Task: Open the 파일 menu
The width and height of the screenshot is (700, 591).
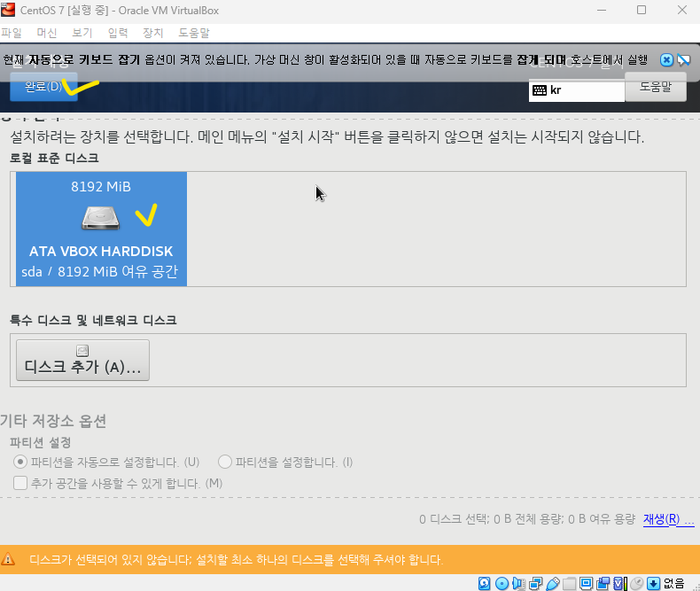Action: [12, 33]
